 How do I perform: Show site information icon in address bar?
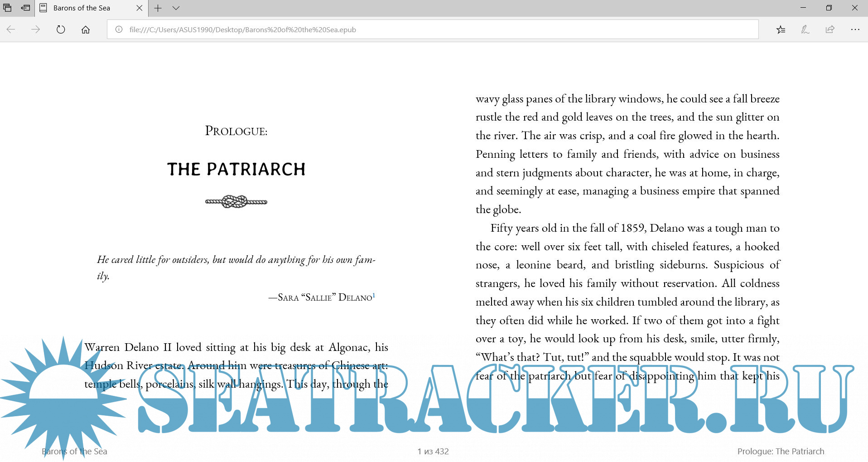pos(119,29)
